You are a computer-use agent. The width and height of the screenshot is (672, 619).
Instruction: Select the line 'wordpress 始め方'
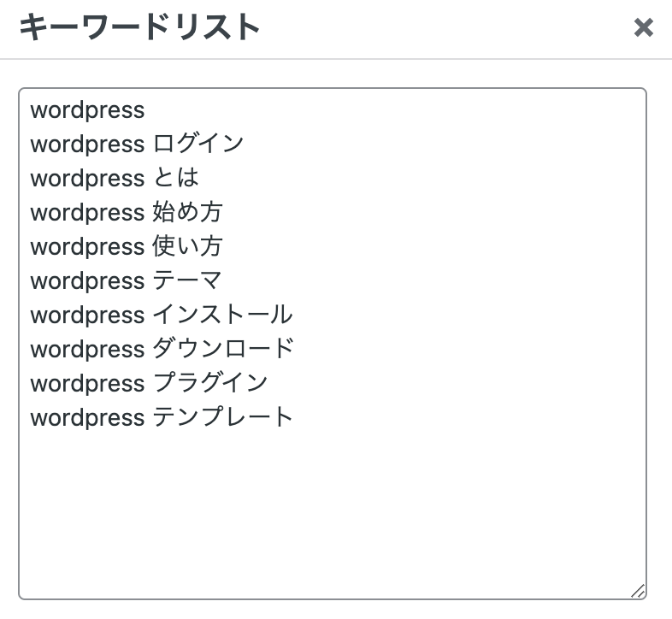127,212
